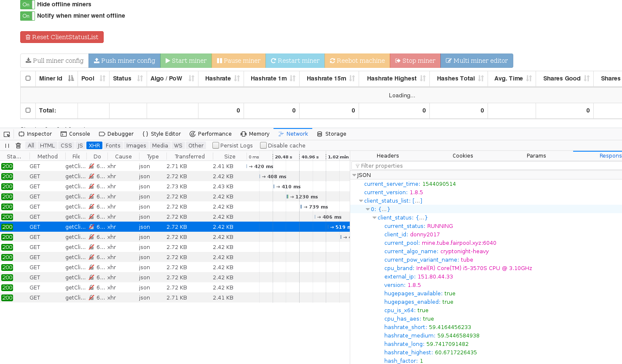Click Start miner button

tap(186, 61)
